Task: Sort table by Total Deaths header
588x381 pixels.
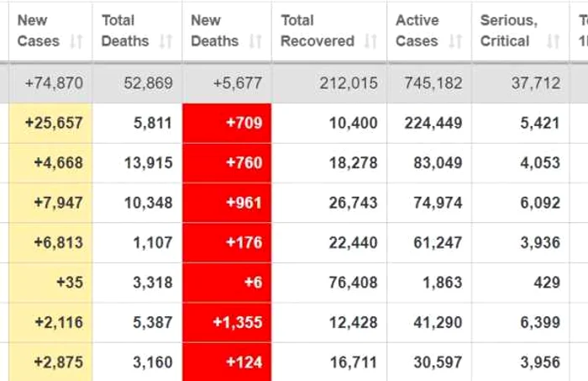Action: 124,30
